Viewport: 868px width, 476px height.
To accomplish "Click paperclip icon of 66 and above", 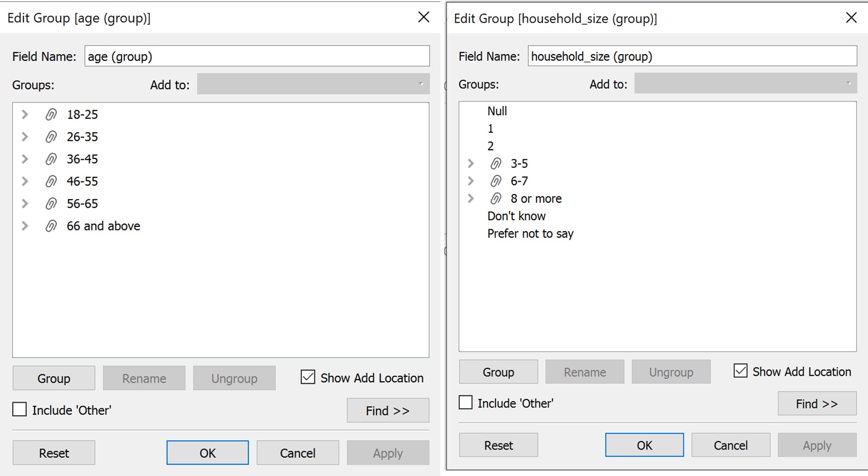I will [x=51, y=226].
